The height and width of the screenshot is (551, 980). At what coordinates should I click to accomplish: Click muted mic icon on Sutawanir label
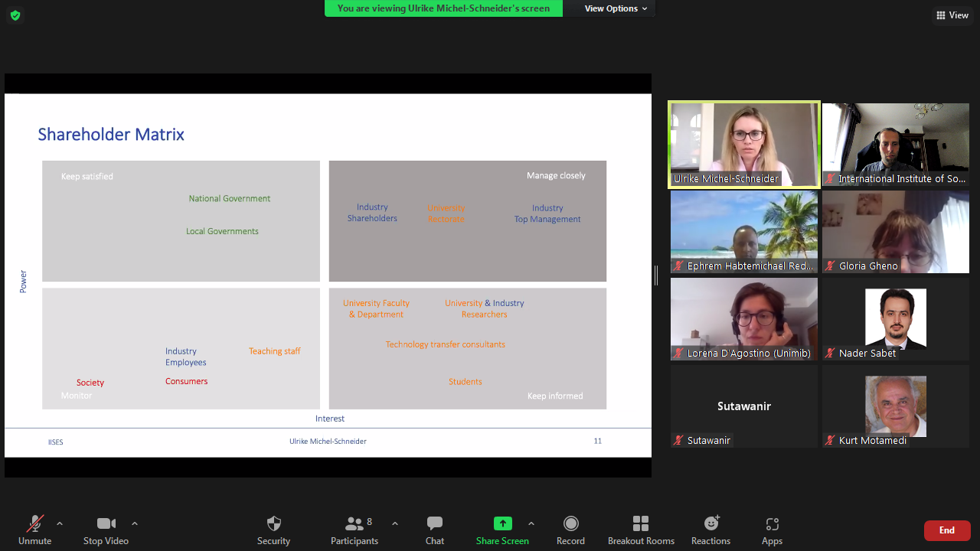point(678,441)
